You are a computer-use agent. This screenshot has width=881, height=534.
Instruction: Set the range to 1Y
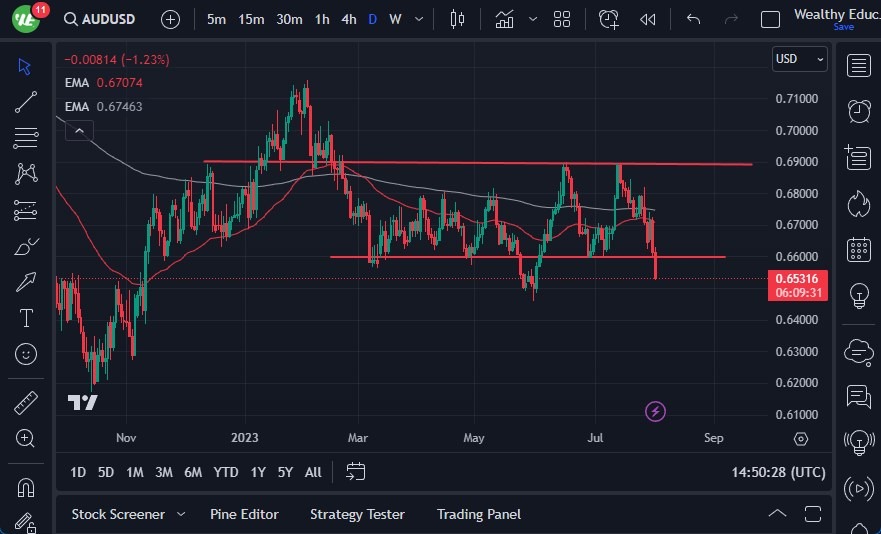(x=258, y=472)
